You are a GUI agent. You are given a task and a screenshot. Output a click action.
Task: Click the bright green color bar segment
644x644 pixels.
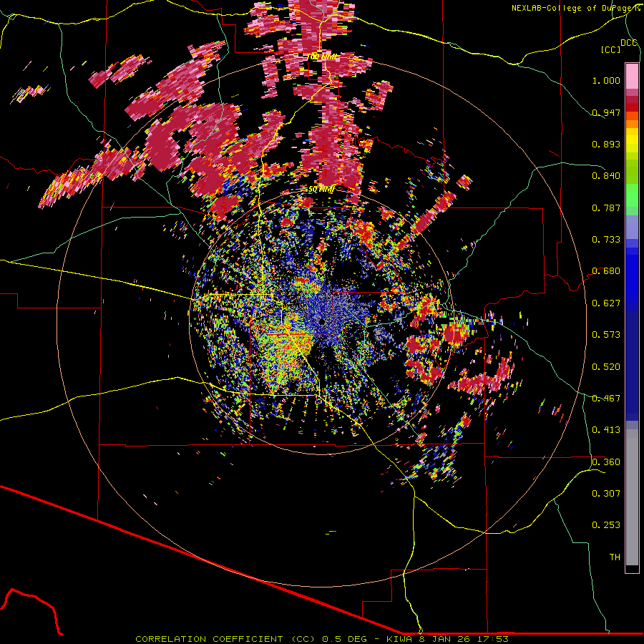coord(632,195)
